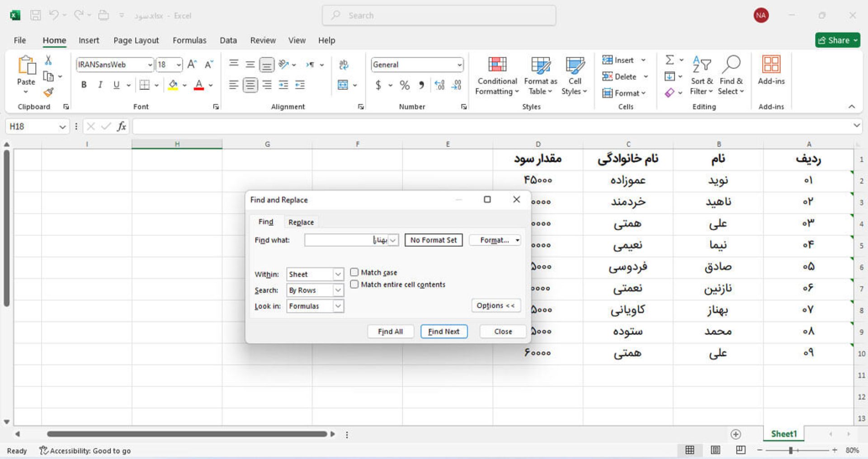Viewport: 868px width, 459px height.
Task: Enable Match entire cell contents checkbox
Action: [x=354, y=284]
